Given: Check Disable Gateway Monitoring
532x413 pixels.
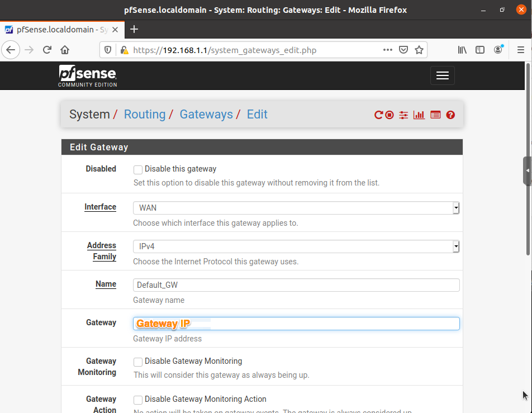Looking at the screenshot, I should coord(137,362).
